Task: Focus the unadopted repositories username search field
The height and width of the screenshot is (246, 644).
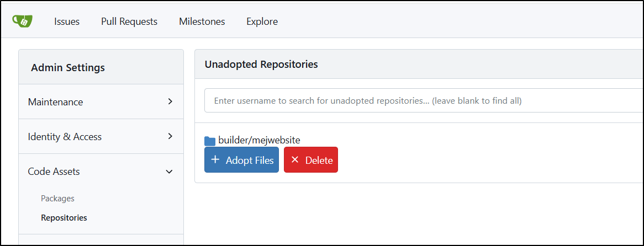Action: [424, 100]
